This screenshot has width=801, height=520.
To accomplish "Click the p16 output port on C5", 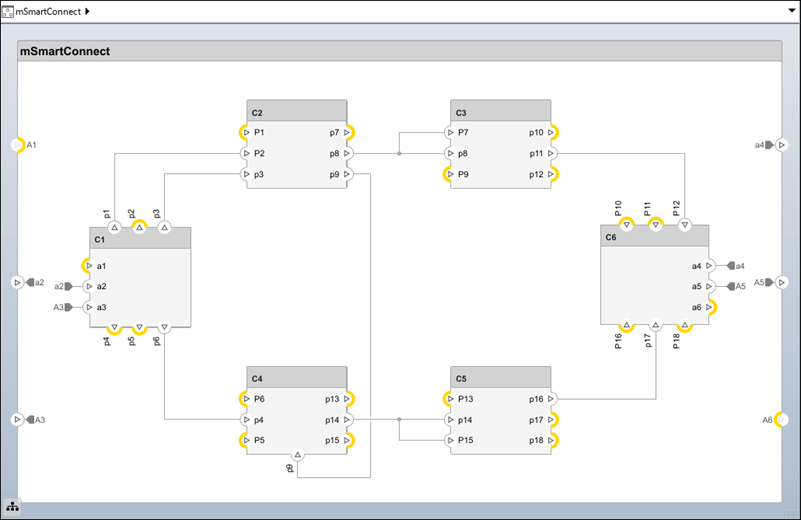I will 552,399.
